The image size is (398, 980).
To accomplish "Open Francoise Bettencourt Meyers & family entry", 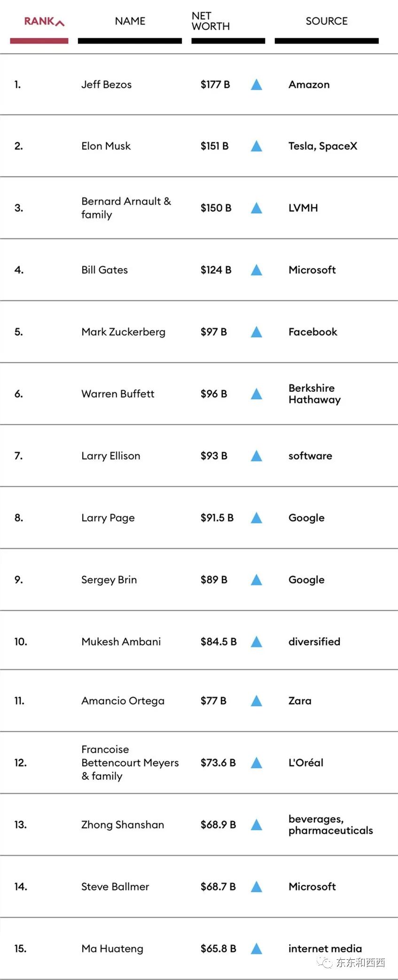I will point(130,763).
